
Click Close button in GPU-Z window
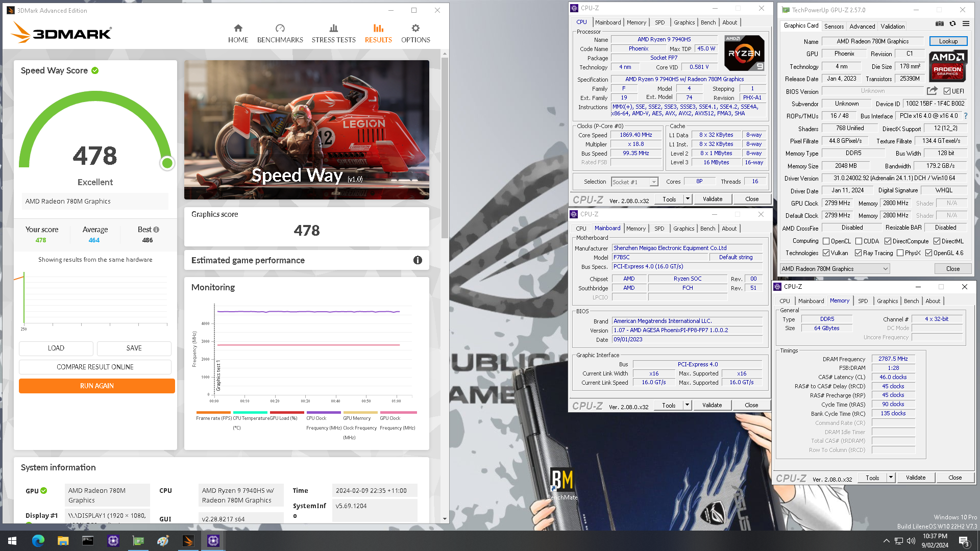click(953, 269)
